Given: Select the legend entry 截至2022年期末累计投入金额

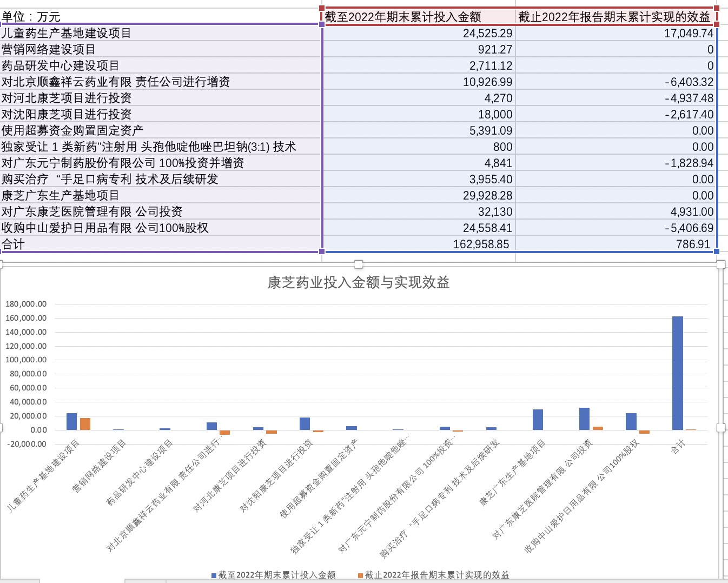Looking at the screenshot, I should (x=273, y=575).
